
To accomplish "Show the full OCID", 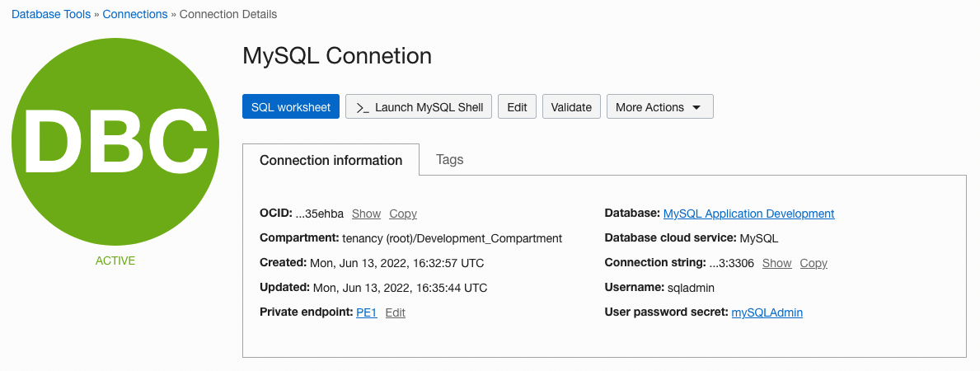I will pos(366,214).
